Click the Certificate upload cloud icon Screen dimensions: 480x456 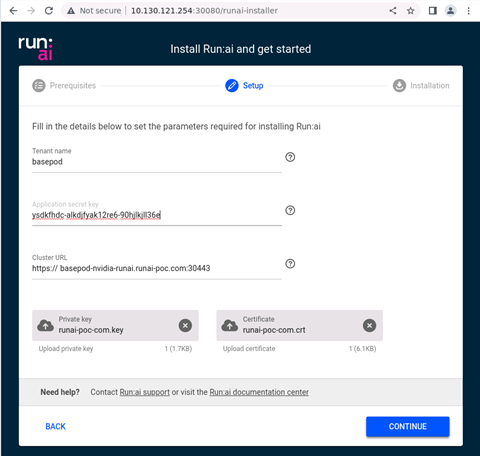pyautogui.click(x=230, y=325)
